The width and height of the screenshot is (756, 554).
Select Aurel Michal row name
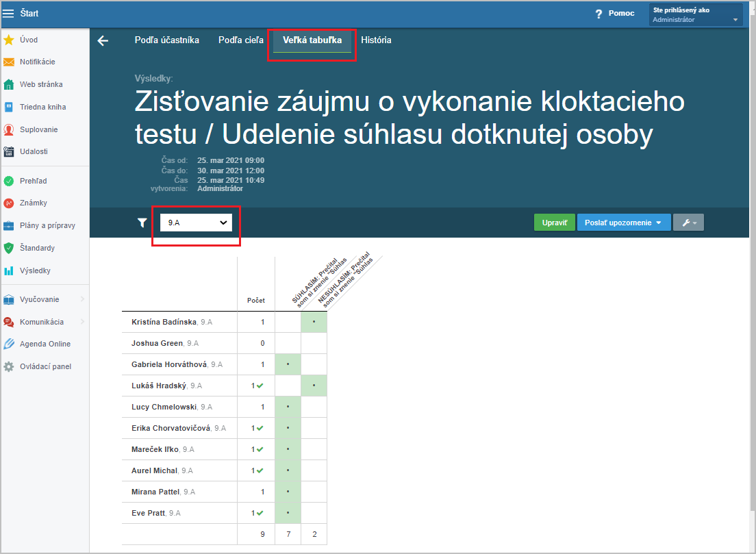[x=154, y=470]
